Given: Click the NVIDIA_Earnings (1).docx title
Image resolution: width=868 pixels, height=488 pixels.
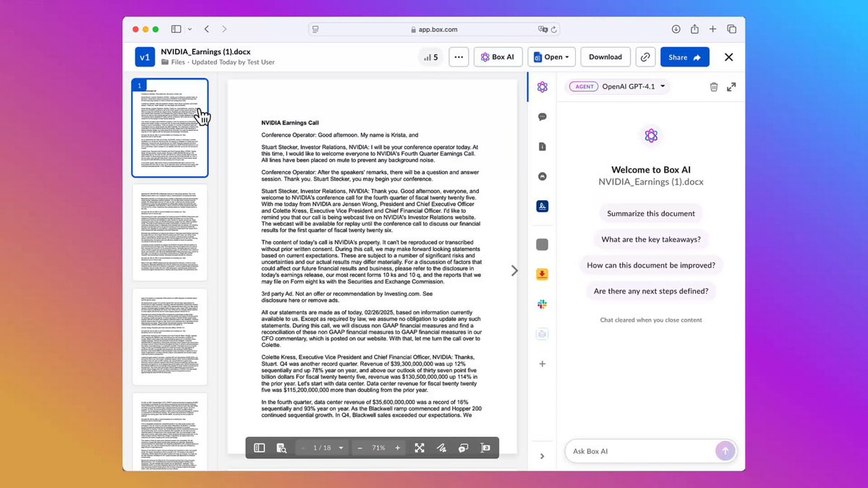Looking at the screenshot, I should point(205,52).
